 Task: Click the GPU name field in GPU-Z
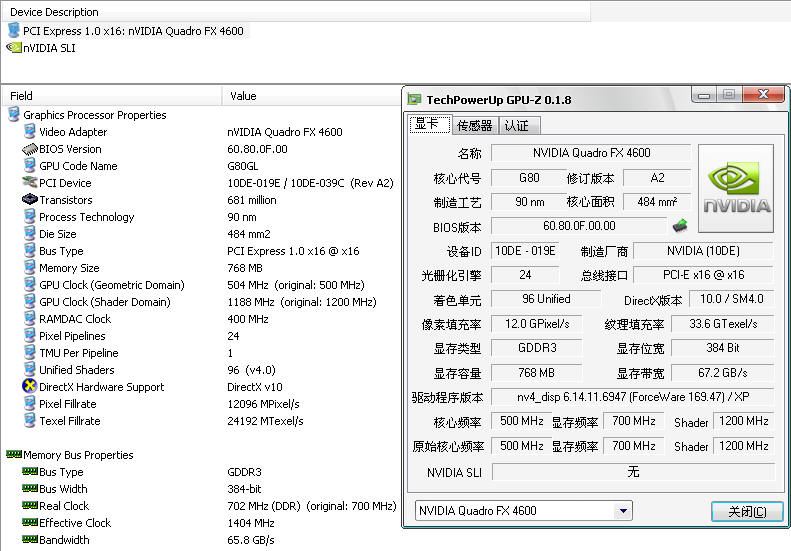tap(591, 152)
